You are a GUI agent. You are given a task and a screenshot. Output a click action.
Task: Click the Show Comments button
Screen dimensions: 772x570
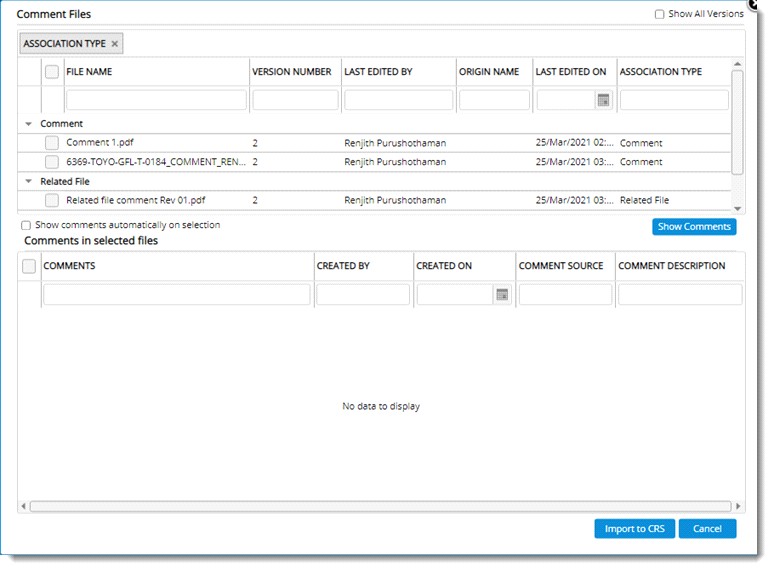pyautogui.click(x=694, y=227)
